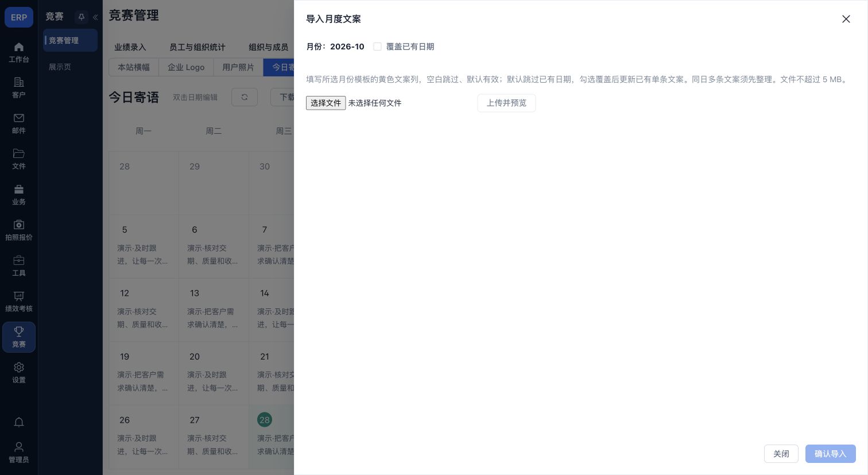Switch to the 员工与组织统计 tab
The height and width of the screenshot is (475, 868).
[197, 47]
